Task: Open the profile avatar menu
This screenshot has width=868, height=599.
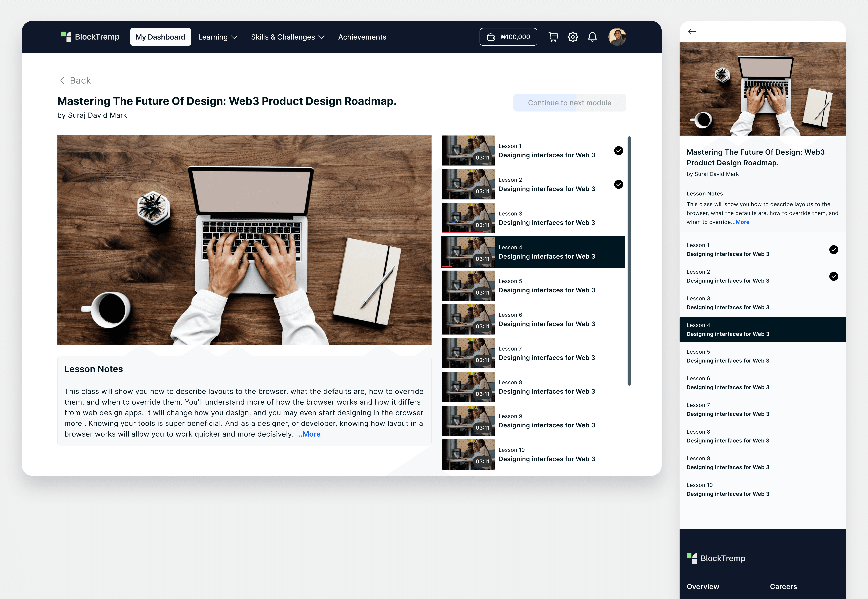Action: tap(617, 37)
